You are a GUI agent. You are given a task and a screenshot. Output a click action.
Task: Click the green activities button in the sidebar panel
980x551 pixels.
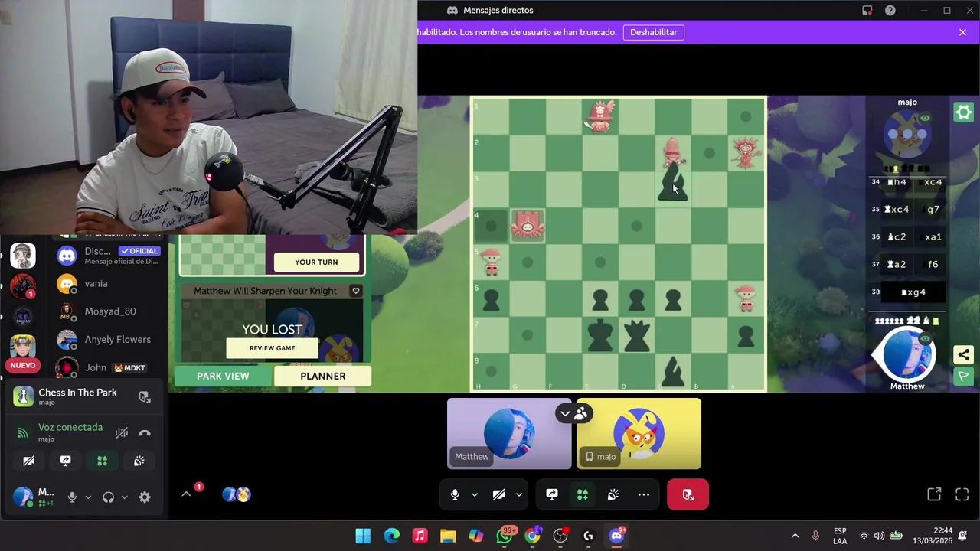pyautogui.click(x=102, y=461)
